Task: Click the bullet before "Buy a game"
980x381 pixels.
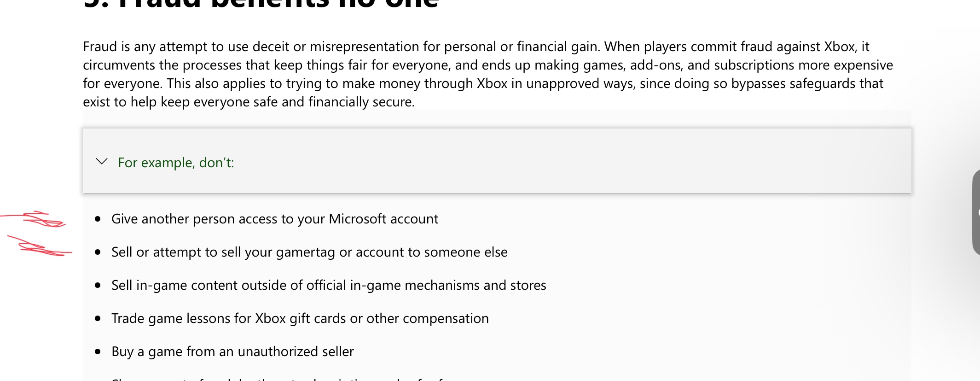Action: point(98,352)
